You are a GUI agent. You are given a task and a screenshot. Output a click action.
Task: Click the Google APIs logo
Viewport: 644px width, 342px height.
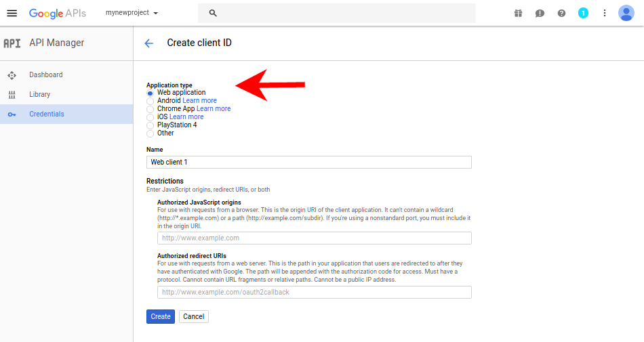tap(58, 13)
